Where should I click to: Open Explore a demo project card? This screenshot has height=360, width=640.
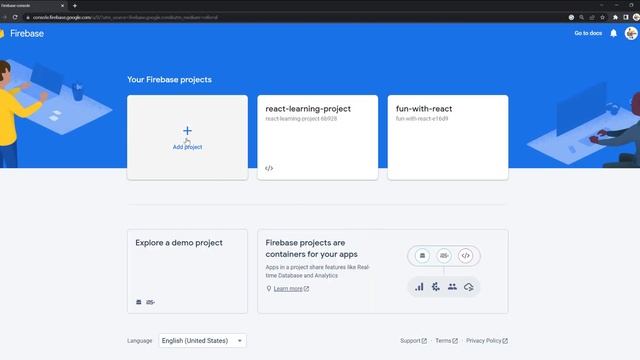coord(187,271)
